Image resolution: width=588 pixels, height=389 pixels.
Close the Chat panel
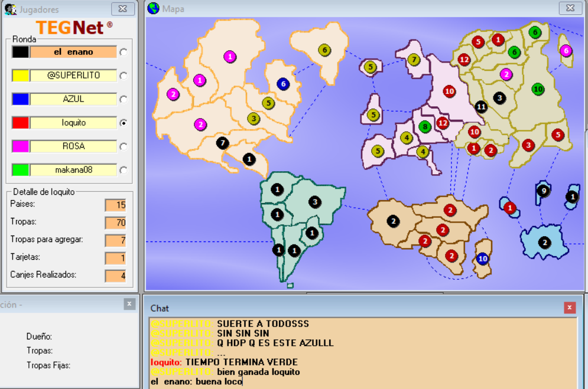click(x=569, y=308)
